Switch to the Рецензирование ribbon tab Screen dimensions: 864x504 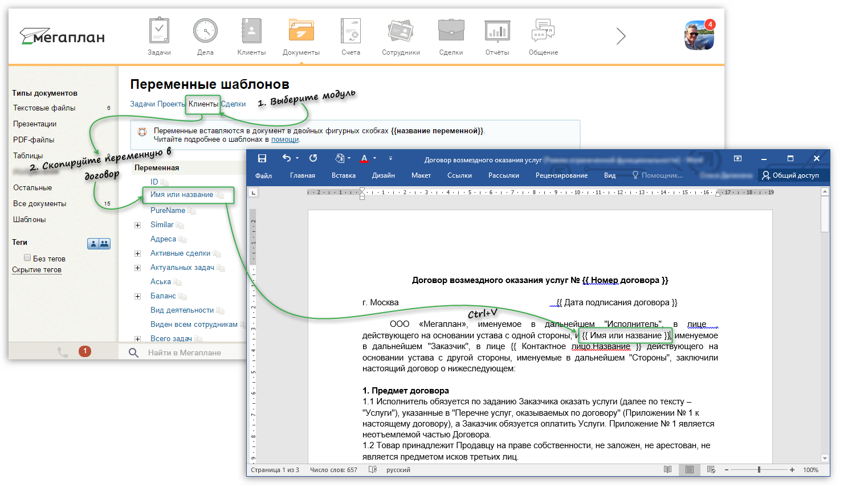coord(561,175)
